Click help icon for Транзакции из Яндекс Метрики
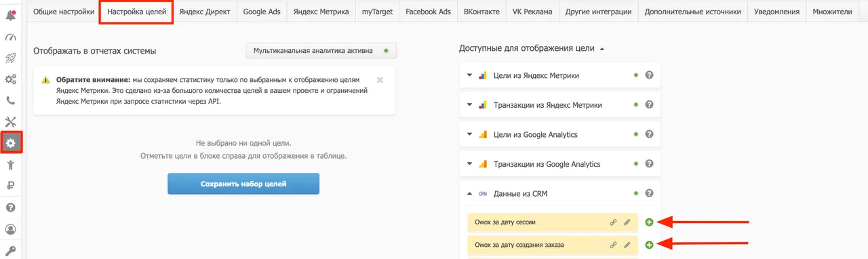 pos(649,105)
